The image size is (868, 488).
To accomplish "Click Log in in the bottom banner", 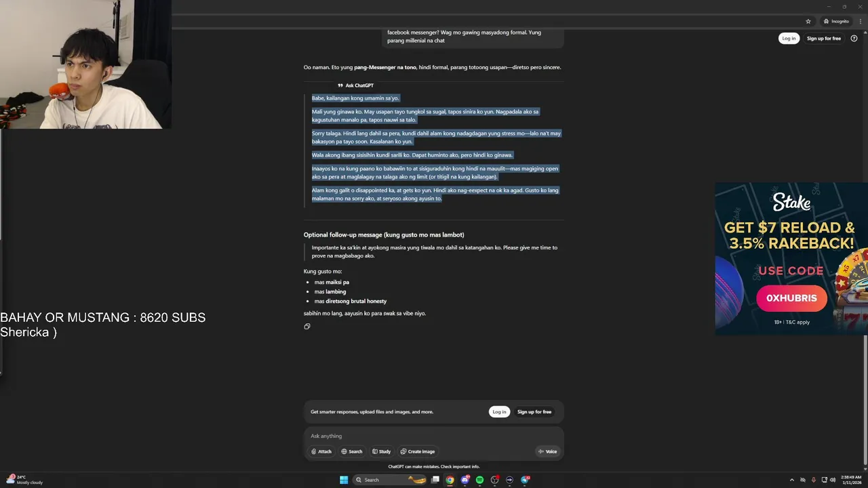I will [x=499, y=411].
